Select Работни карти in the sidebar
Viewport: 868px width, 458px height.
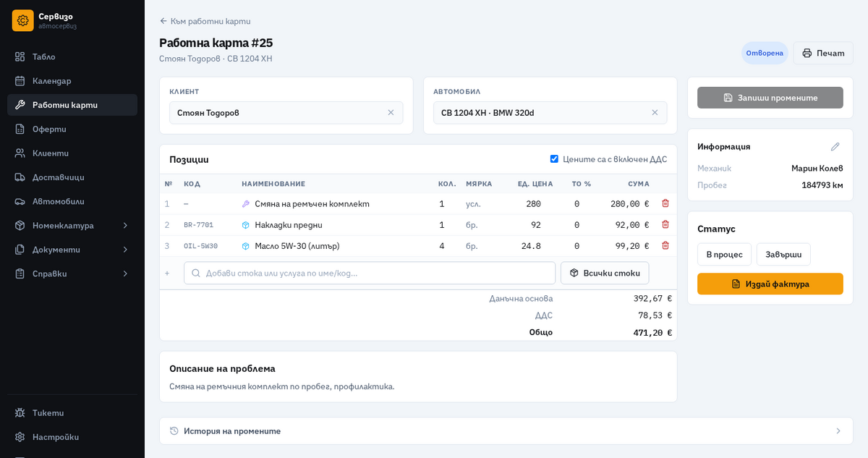pos(72,105)
